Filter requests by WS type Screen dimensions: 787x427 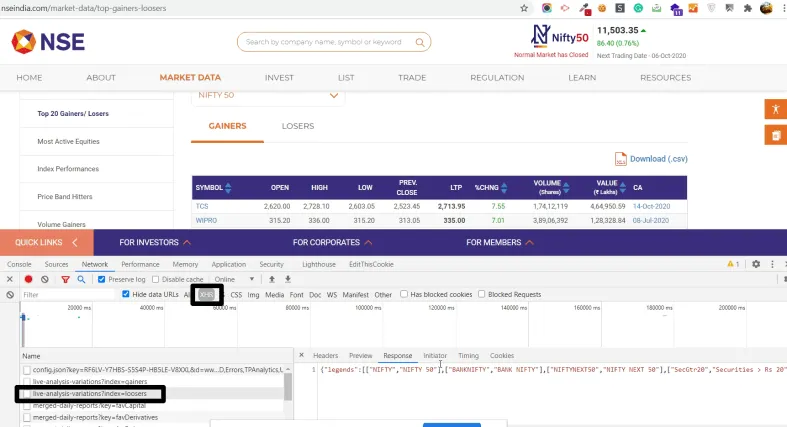[332, 295]
